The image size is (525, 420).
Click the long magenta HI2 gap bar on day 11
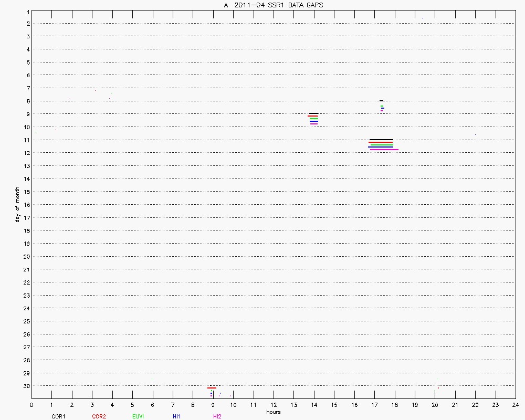pos(384,150)
